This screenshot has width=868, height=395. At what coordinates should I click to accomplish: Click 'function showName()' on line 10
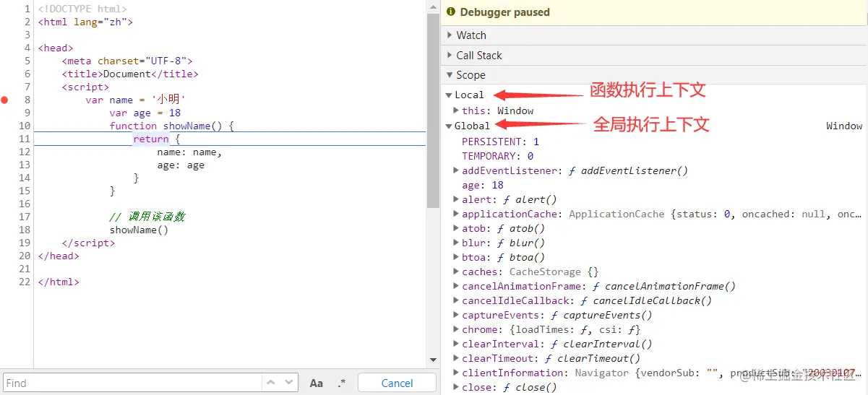tap(166, 126)
